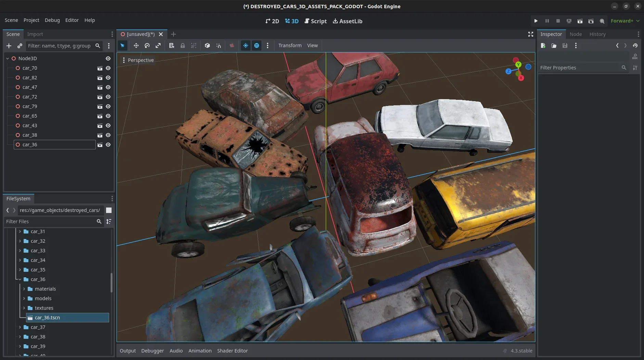Activate the Rotate mode tool
644x360 pixels.
pos(147,45)
